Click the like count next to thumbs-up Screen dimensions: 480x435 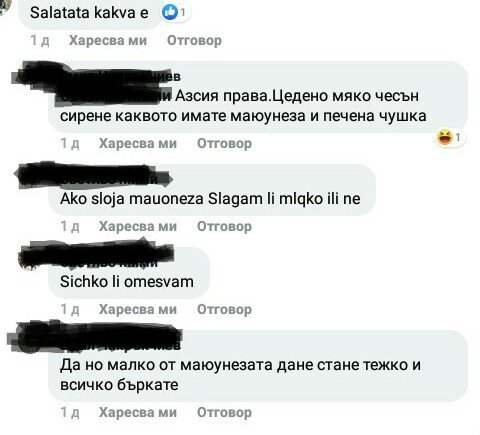click(182, 13)
